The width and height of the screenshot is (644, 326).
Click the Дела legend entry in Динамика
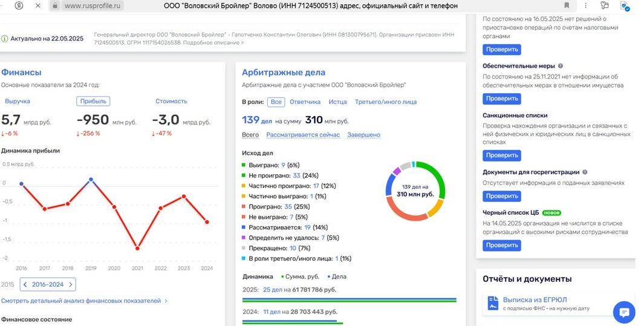(x=337, y=276)
